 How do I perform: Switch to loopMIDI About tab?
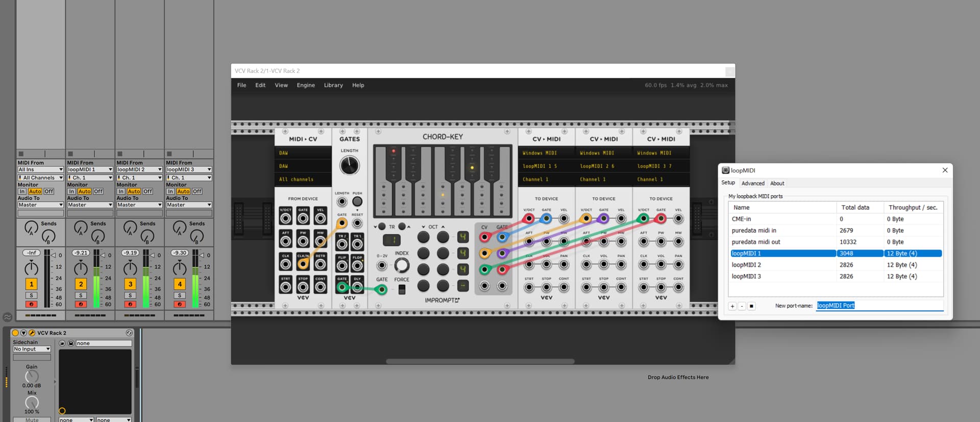pyautogui.click(x=777, y=183)
